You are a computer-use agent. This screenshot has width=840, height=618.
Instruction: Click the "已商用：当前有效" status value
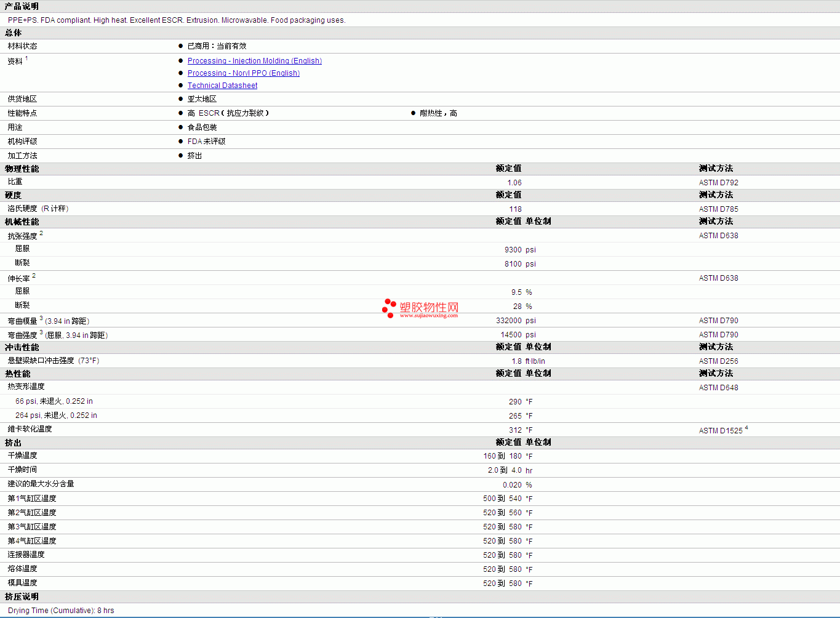(x=217, y=46)
